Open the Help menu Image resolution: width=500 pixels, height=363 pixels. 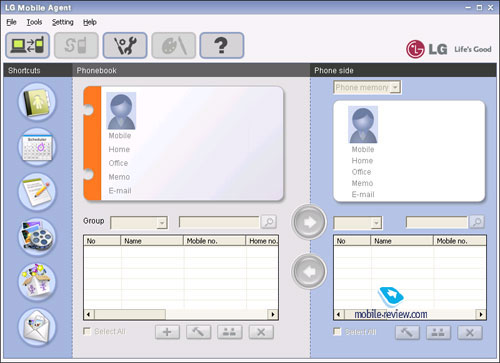click(90, 22)
